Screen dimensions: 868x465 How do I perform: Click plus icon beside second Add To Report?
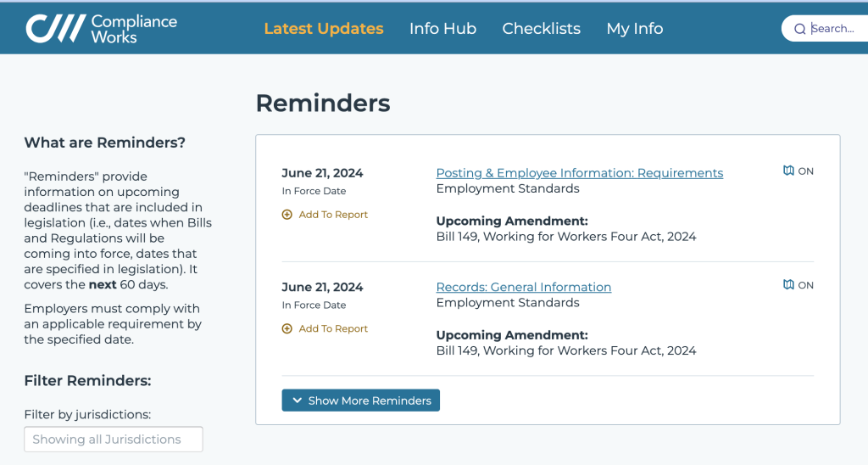point(287,328)
